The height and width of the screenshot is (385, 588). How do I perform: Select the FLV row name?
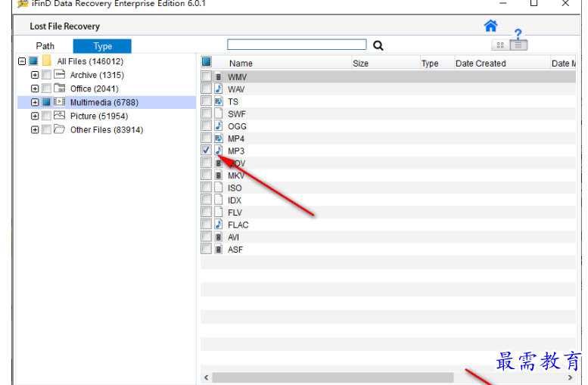click(235, 213)
